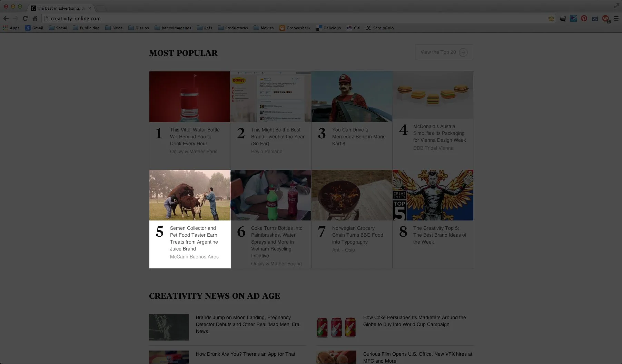Open 'How Drunk Are You?' app news story
This screenshot has width=622, height=364.
pos(246,354)
